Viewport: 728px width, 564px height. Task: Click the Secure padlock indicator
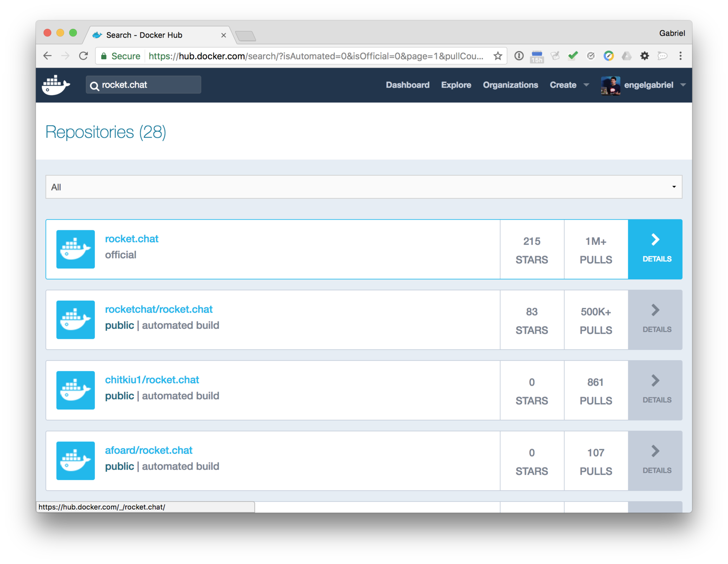tap(120, 56)
